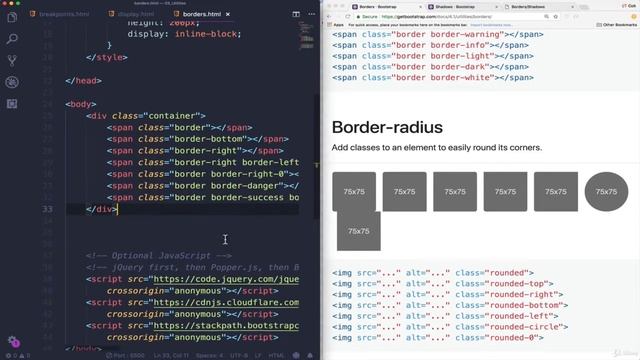Click the errors and warnings count in status bar
640x360 pixels.
coord(18,356)
